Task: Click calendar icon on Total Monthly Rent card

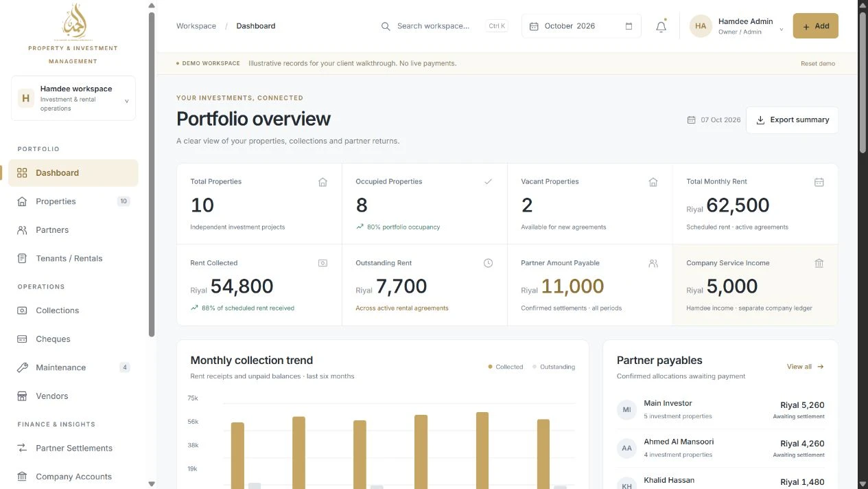Action: click(819, 182)
